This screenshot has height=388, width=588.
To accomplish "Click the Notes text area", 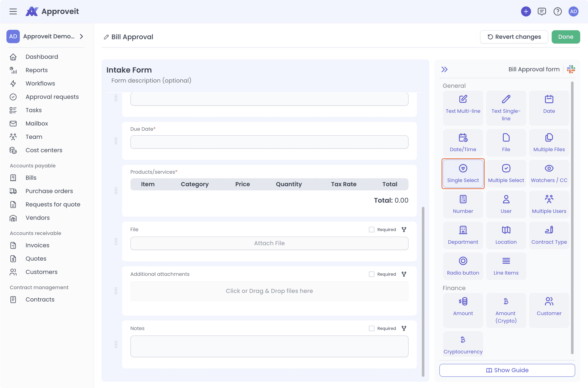I will tap(269, 346).
